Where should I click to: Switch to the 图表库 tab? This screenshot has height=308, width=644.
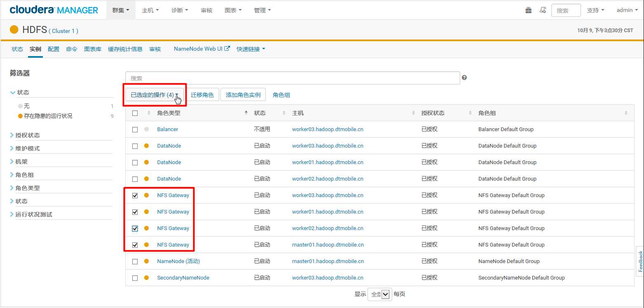[93, 49]
